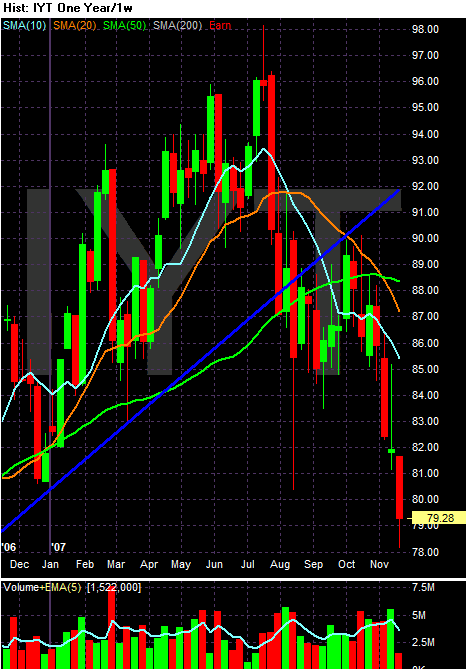Select the SMA(200) indicator label
467x672 pixels.
[177, 26]
